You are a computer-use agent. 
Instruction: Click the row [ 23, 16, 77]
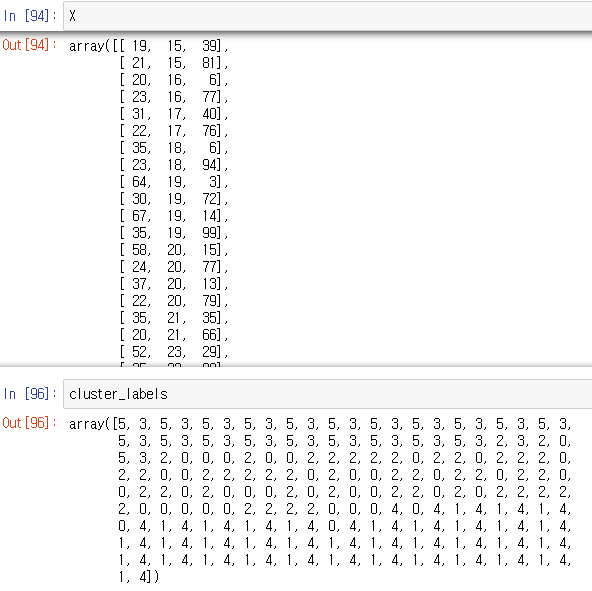coord(174,97)
